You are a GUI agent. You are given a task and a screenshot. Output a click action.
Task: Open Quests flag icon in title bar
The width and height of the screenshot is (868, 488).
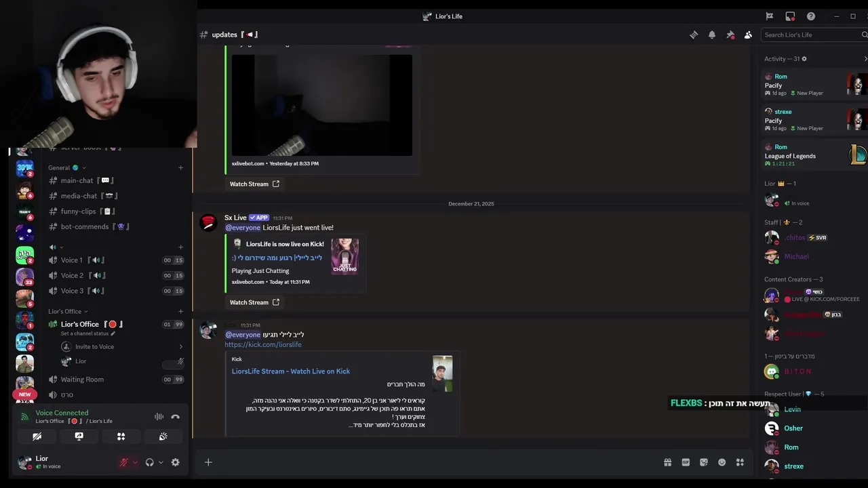click(770, 16)
